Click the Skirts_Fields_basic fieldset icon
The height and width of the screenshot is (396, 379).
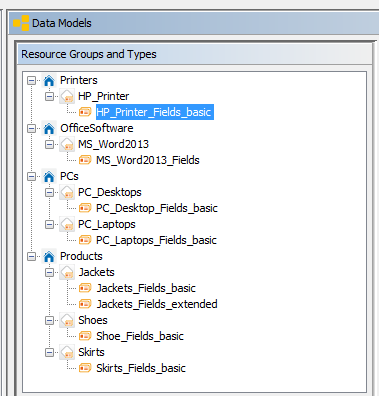tap(85, 368)
